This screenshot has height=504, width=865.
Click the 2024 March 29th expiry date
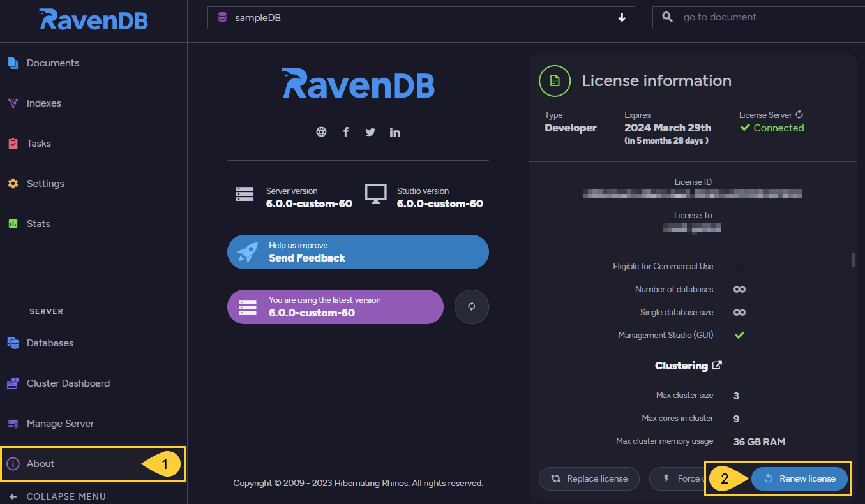point(668,128)
